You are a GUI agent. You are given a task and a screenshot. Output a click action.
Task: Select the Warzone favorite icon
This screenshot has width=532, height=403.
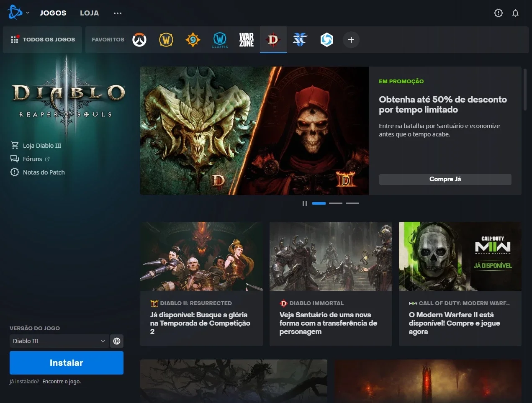tap(247, 40)
